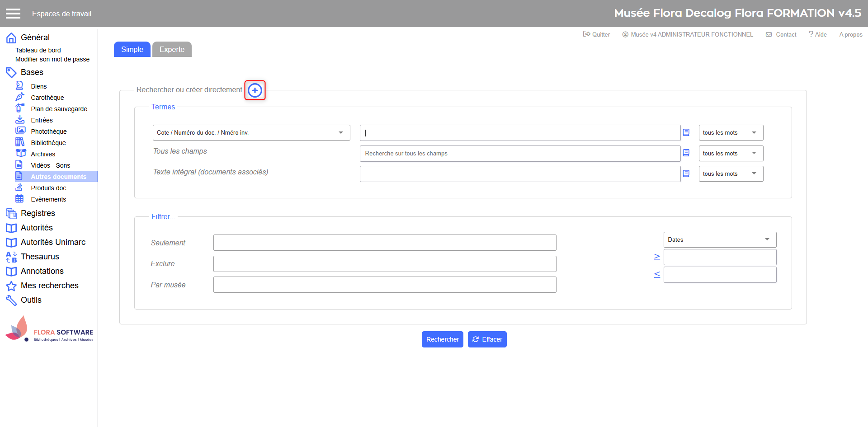This screenshot has height=427, width=868.
Task: Focus the Seulement filter input
Action: (384, 243)
